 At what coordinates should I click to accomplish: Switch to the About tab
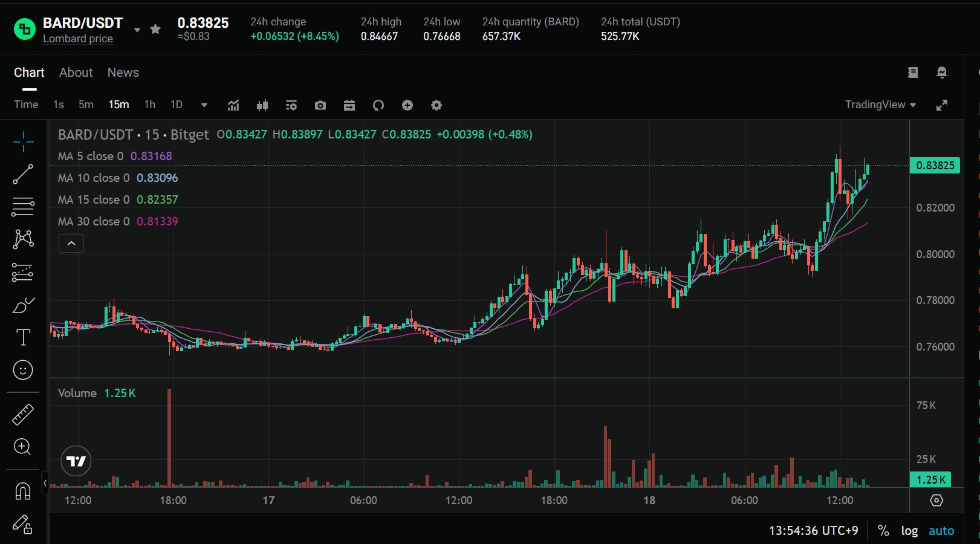76,73
